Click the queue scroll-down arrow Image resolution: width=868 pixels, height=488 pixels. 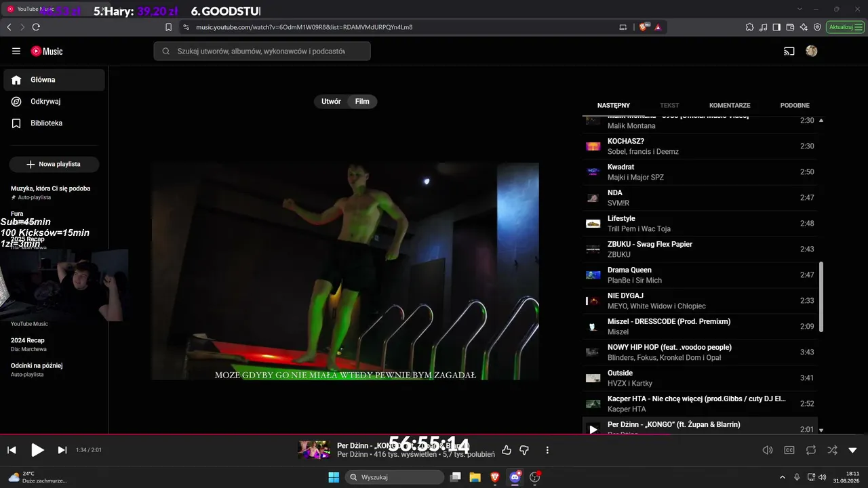[821, 430]
